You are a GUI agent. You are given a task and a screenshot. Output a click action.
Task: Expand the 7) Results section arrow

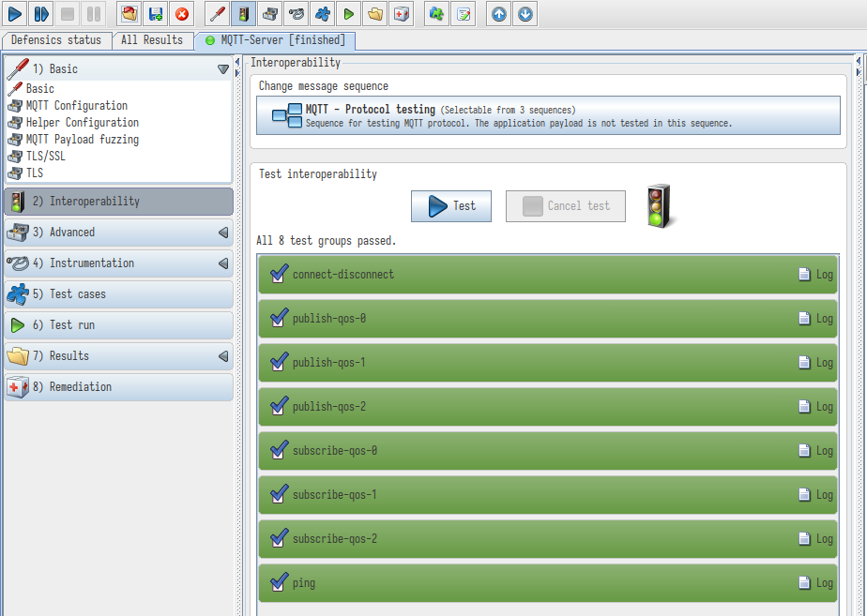[x=223, y=356]
